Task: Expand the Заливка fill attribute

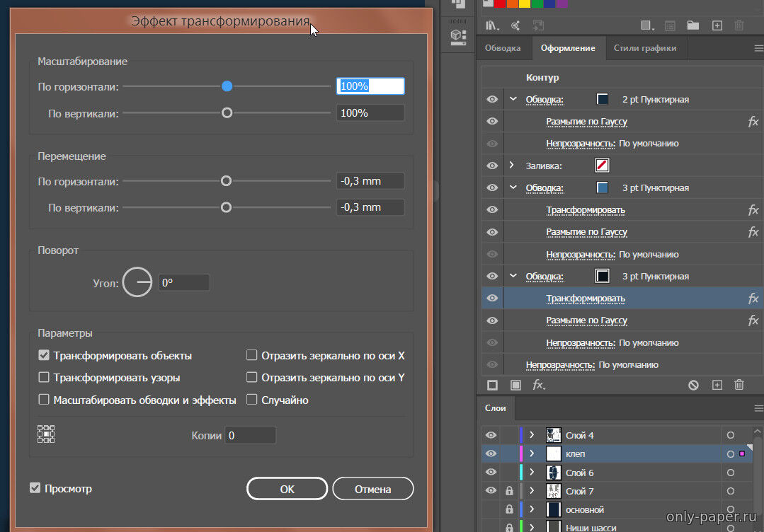Action: pos(512,166)
